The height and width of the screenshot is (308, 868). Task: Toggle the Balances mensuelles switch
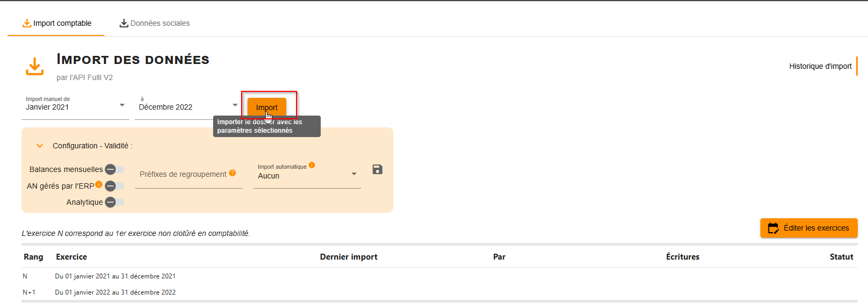point(114,169)
